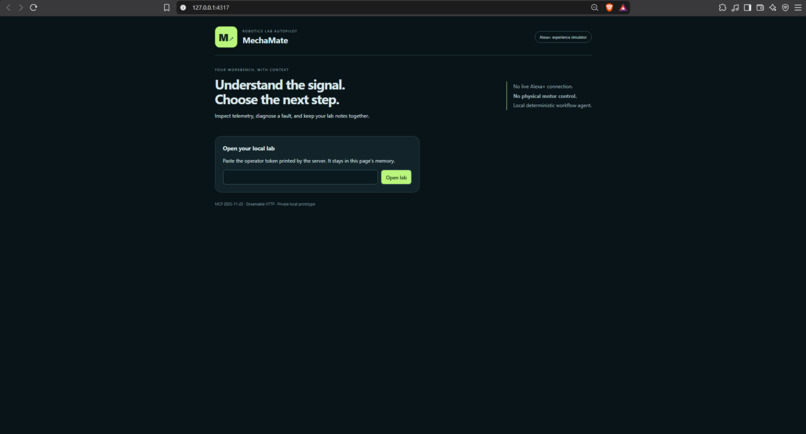Image resolution: width=806 pixels, height=434 pixels.
Task: Open site info icon beside the URL
Action: pyautogui.click(x=183, y=8)
